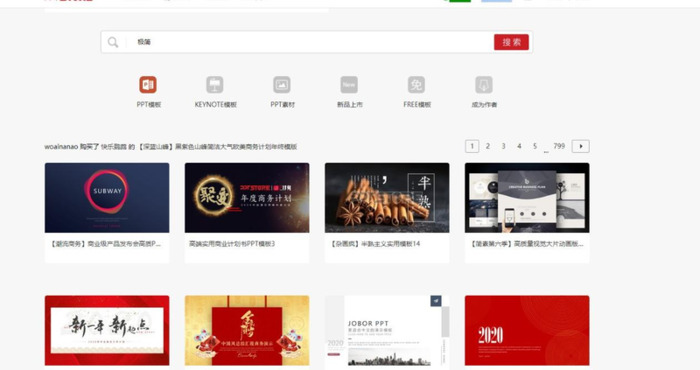Screen dimensions: 700x370
Task: Open the cinnamon 半熟 template thumbnail
Action: pyautogui.click(x=387, y=198)
